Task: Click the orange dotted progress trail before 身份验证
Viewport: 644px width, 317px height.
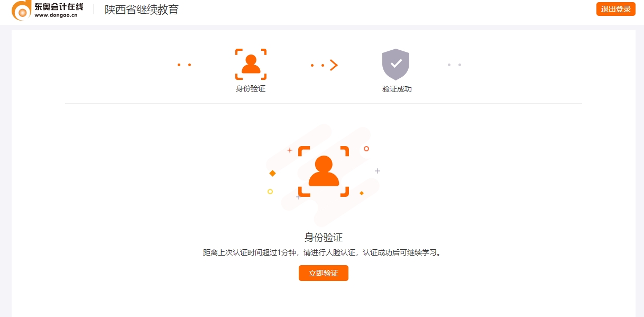Action: pos(185,65)
